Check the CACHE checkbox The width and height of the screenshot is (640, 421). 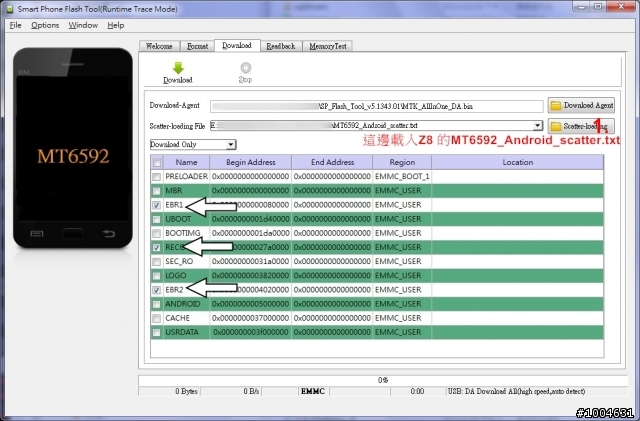pos(157,319)
